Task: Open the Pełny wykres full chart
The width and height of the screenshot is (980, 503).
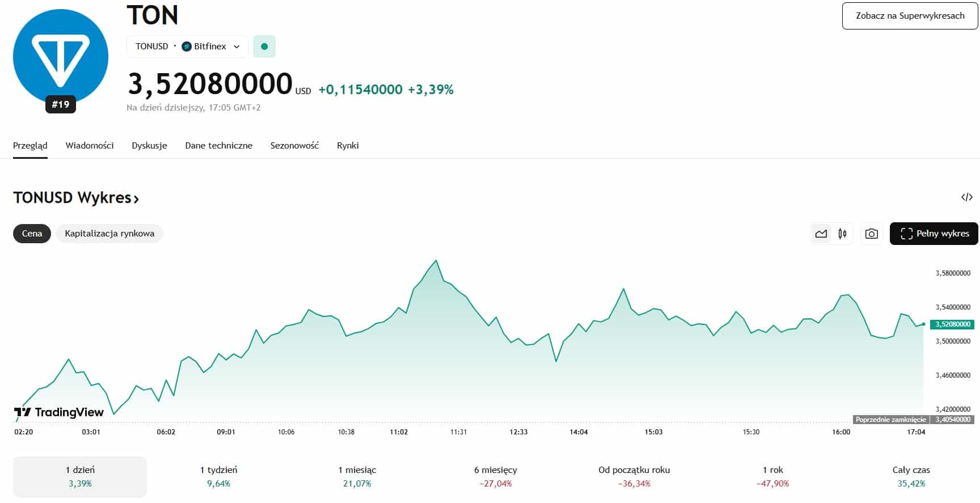Action: pos(933,234)
